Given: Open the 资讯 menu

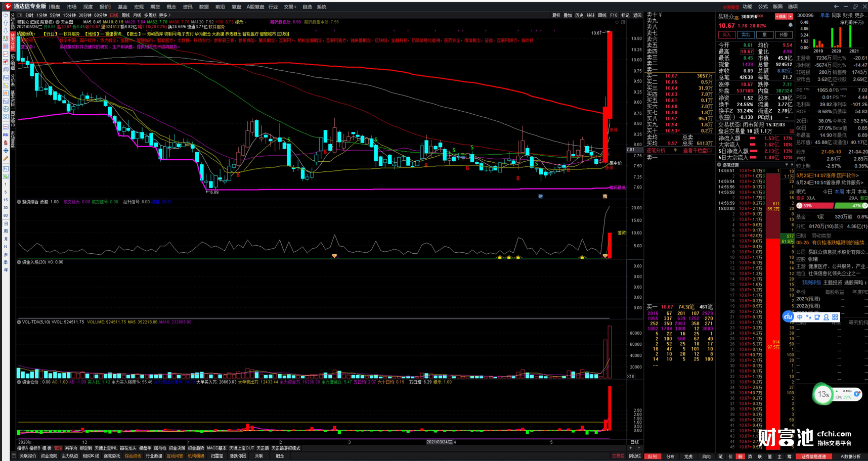Looking at the screenshot, I should click(187, 7).
